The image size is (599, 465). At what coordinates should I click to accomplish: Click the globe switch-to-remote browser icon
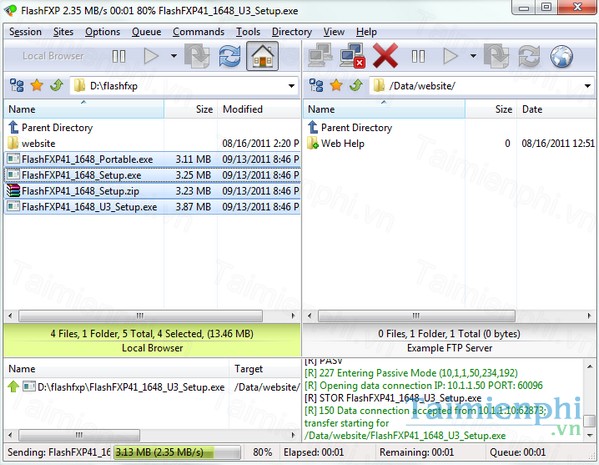coord(562,56)
